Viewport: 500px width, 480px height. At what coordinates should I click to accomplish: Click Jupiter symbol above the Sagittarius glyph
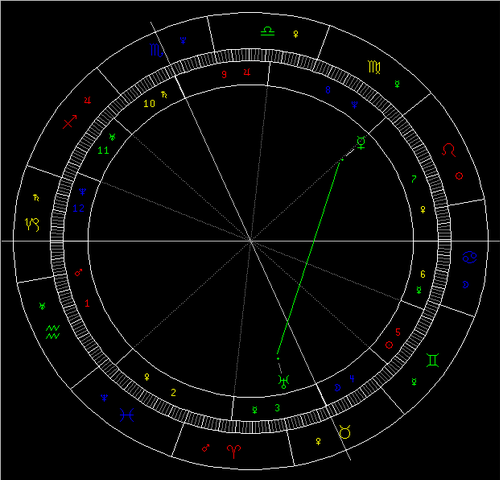pyautogui.click(x=87, y=100)
